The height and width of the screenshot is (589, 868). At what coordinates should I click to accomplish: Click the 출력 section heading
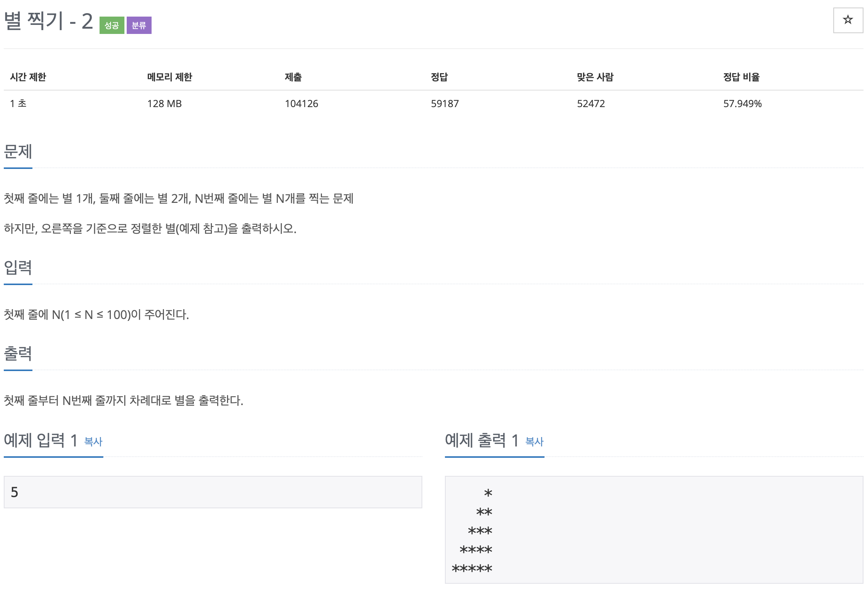pyautogui.click(x=18, y=354)
